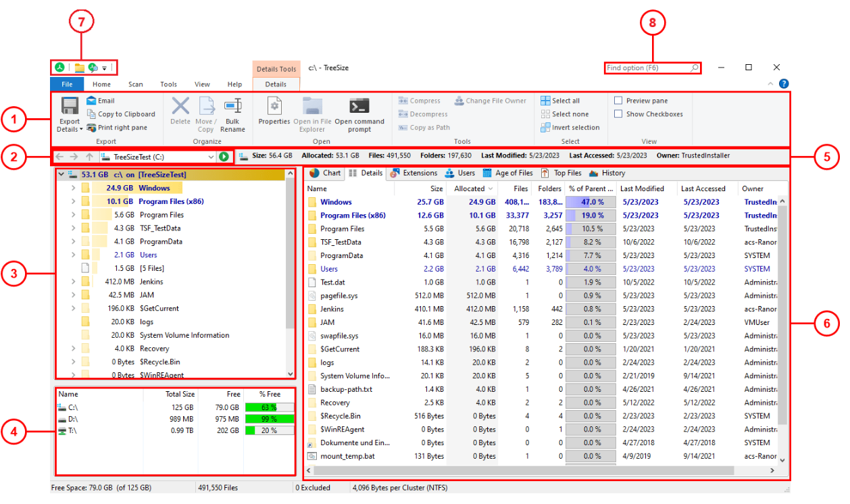The width and height of the screenshot is (850, 504).
Task: Click the Export Details icon in the ribbon
Action: pyautogui.click(x=70, y=107)
